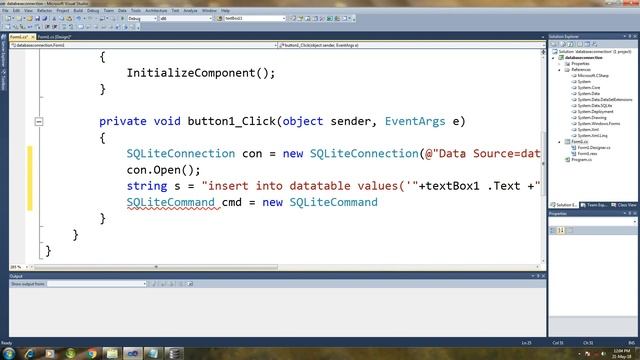The width and height of the screenshot is (640, 360).
Task: Click the Clear All icon in Output panel
Action: coord(180,284)
